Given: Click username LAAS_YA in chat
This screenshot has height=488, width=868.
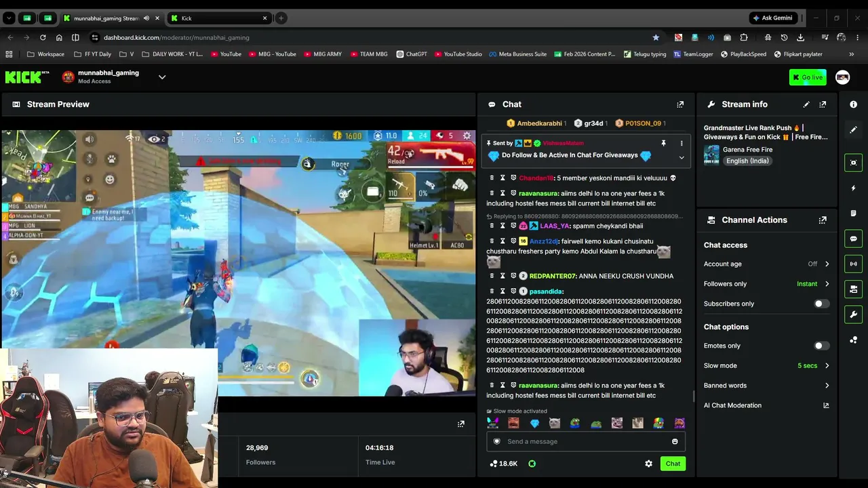Looking at the screenshot, I should coord(555,226).
